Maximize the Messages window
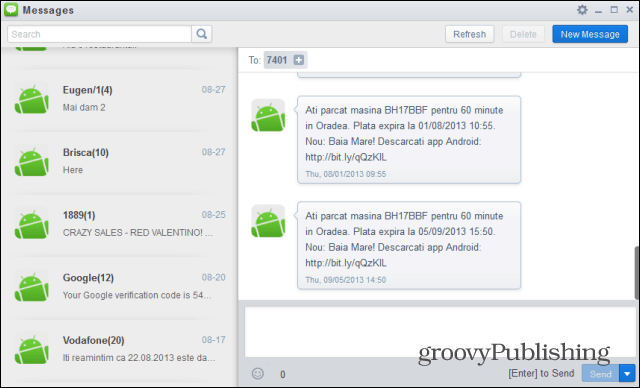This screenshot has height=388, width=640. tap(614, 10)
